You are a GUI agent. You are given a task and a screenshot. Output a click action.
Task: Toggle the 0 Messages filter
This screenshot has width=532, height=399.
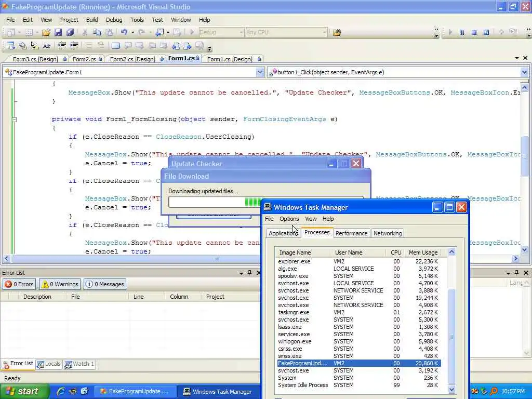pos(105,284)
